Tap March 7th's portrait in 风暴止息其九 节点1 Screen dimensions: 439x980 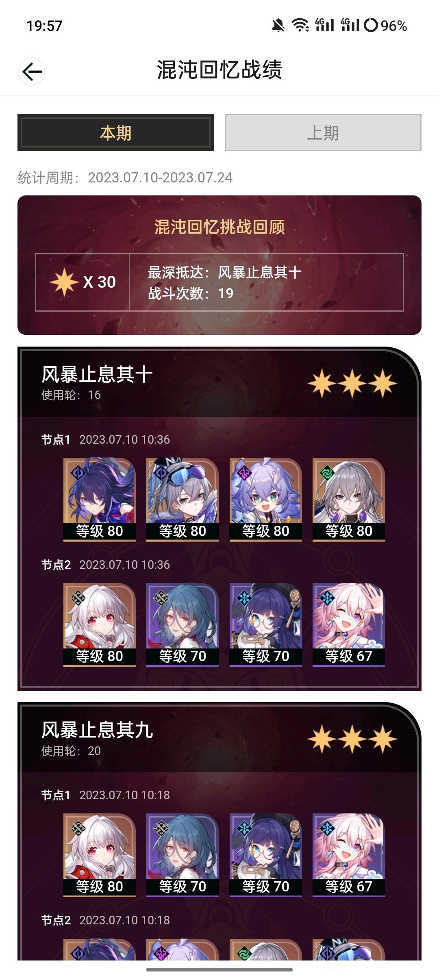[349, 855]
